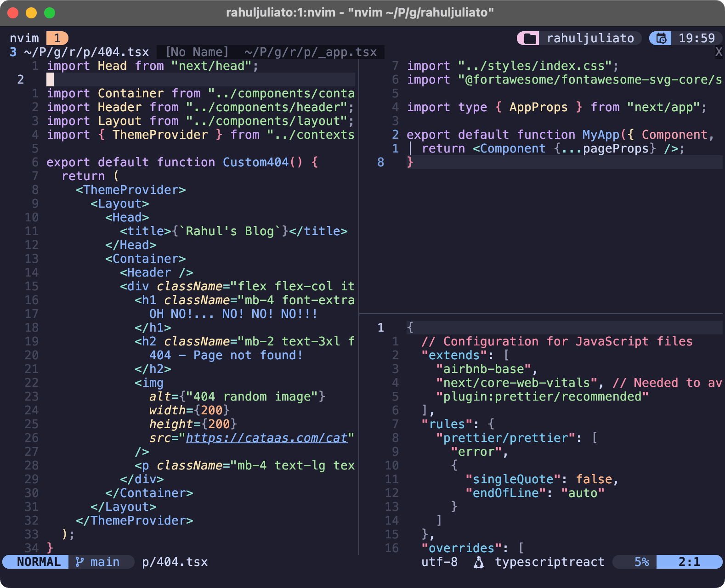Click the import '../styles/index.css' line
This screenshot has height=588, width=725.
[x=513, y=66]
